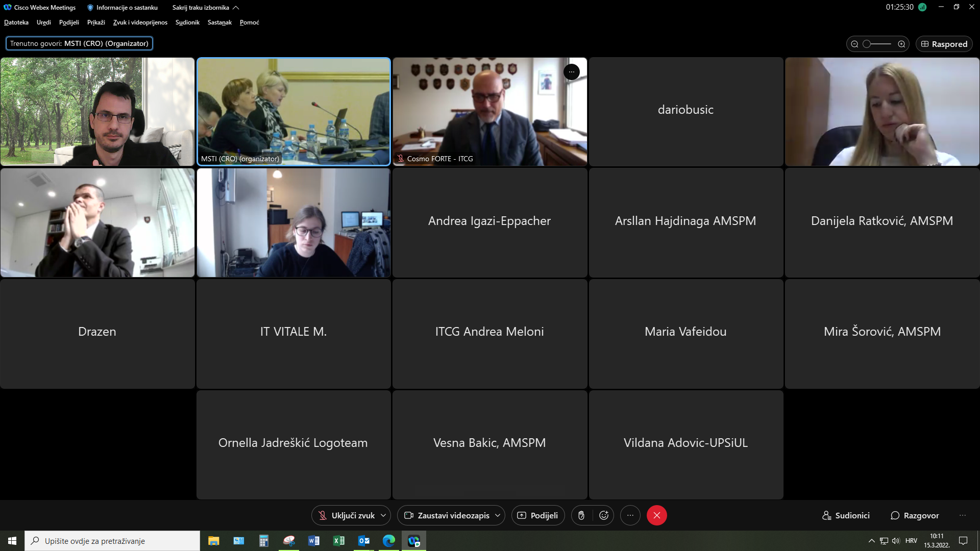This screenshot has width=980, height=551.
Task: Open the Pomoć menu
Action: point(250,22)
